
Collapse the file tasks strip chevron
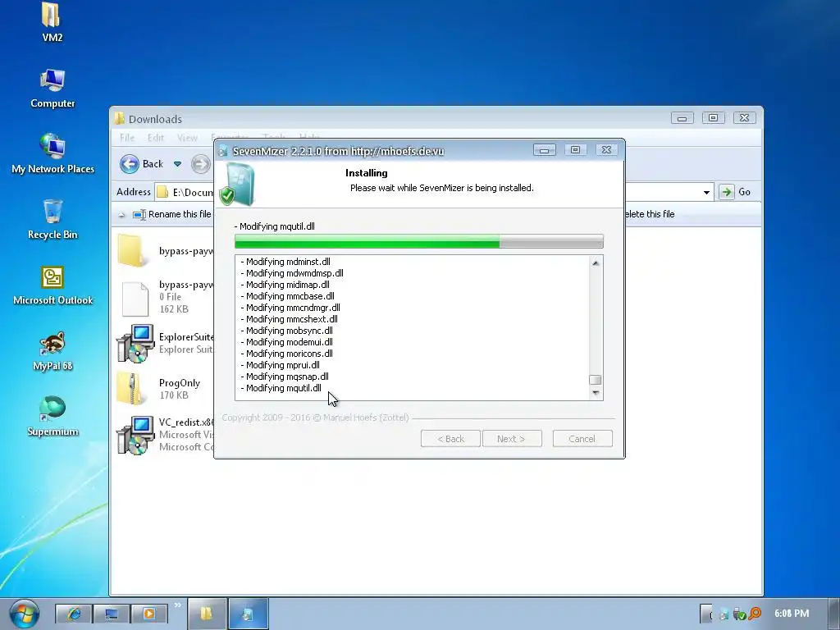tap(121, 214)
